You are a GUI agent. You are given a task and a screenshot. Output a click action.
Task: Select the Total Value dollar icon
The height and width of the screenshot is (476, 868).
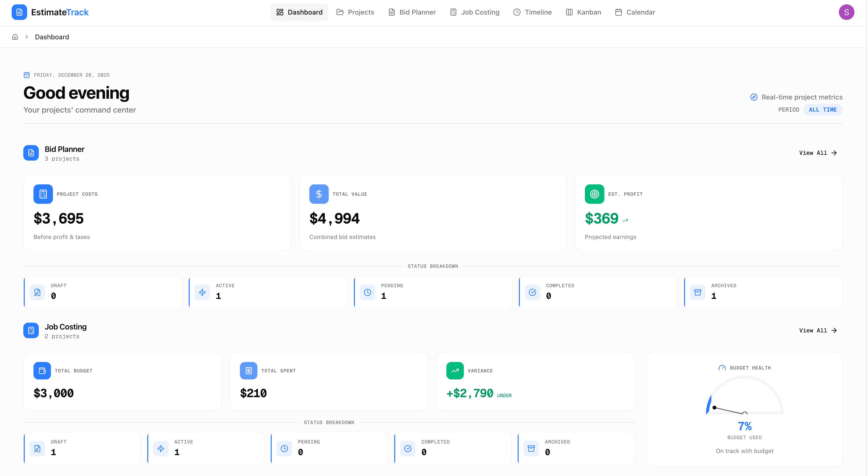[x=319, y=194]
